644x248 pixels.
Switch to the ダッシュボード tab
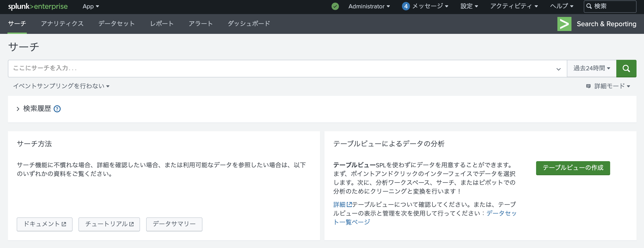[x=249, y=24]
